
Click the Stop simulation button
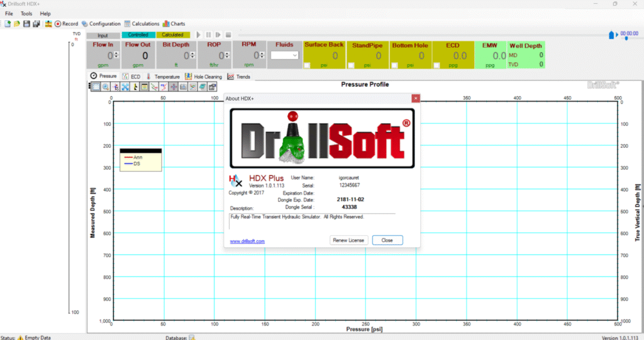228,35
